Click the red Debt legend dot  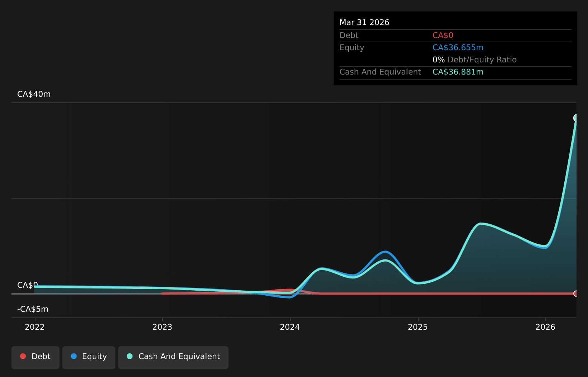[x=23, y=356]
